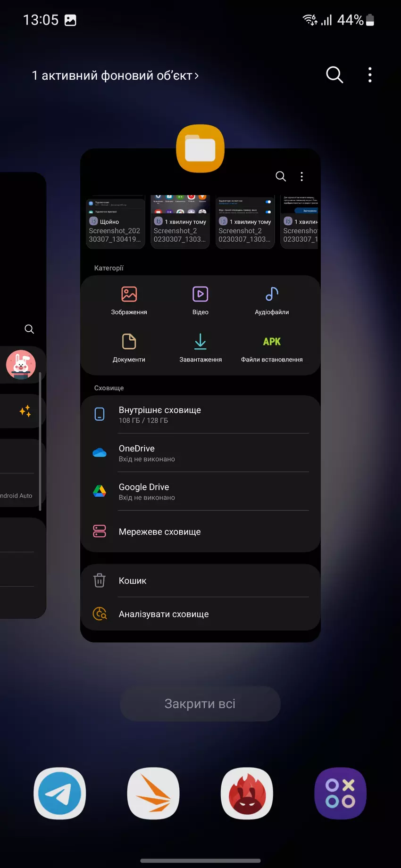Expand the active background apps list

pyautogui.click(x=115, y=75)
